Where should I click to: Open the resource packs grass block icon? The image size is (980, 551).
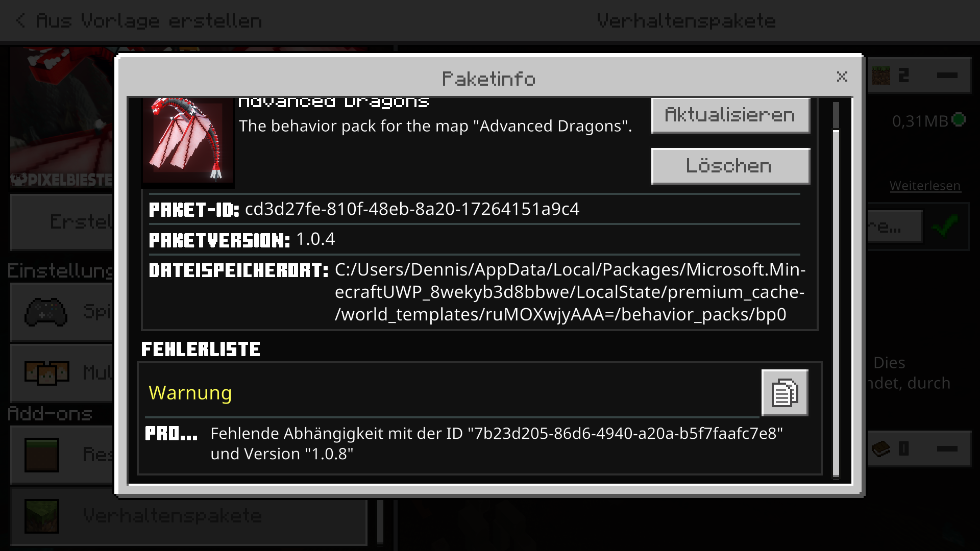point(42,455)
